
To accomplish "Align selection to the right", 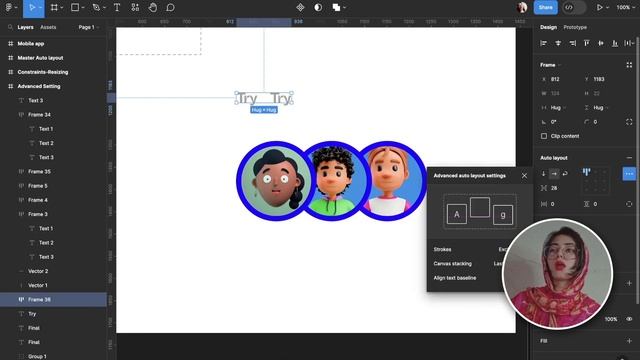I will point(573,43).
